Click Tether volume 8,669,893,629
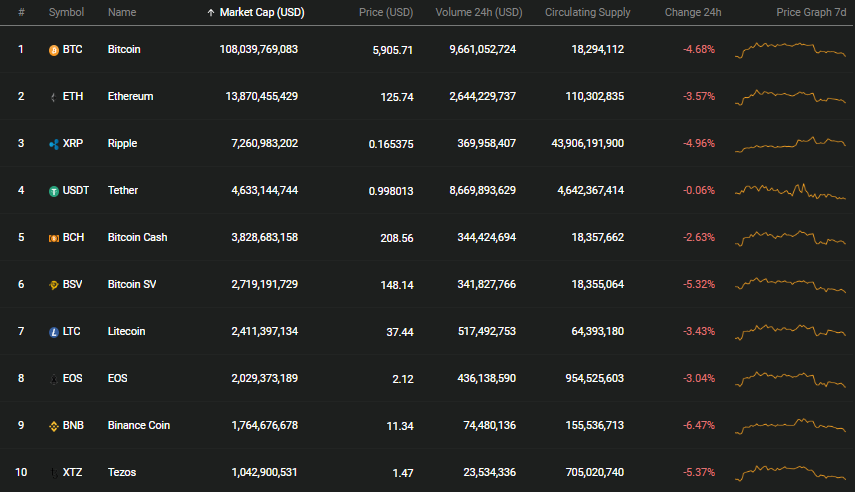 coord(483,190)
